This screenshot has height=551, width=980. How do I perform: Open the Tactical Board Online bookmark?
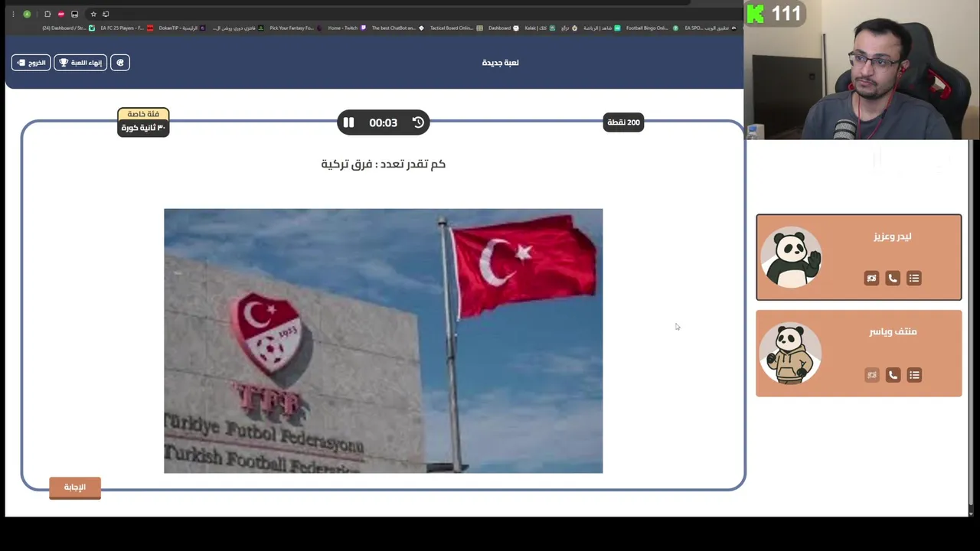(x=456, y=28)
